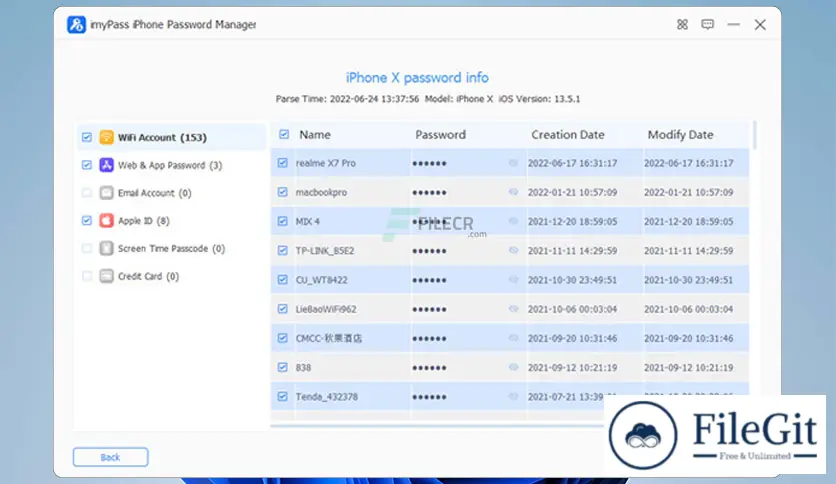Toggle the select-all checkbox in table header
836x484 pixels.
pyautogui.click(x=284, y=134)
